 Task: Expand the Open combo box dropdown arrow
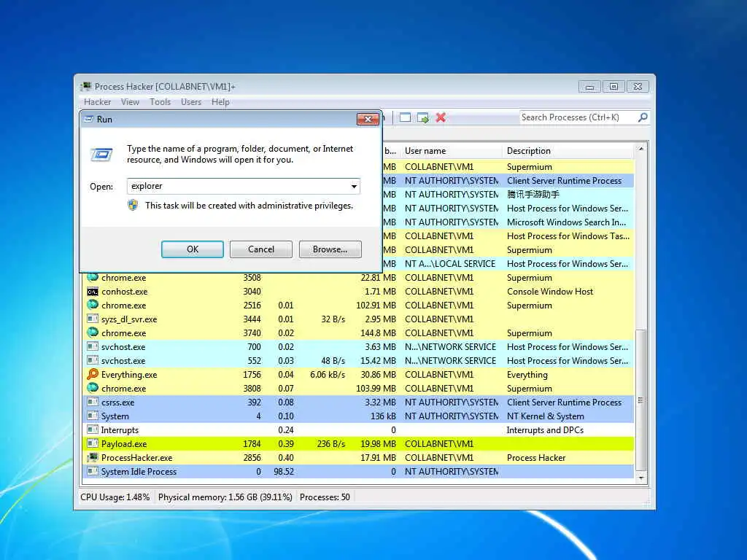tap(354, 186)
